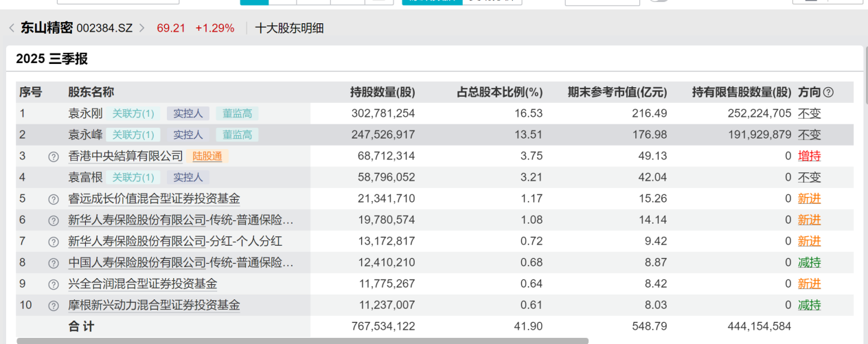Open 睿远成长价值混合型证券投资基金 shareholder link

154,199
